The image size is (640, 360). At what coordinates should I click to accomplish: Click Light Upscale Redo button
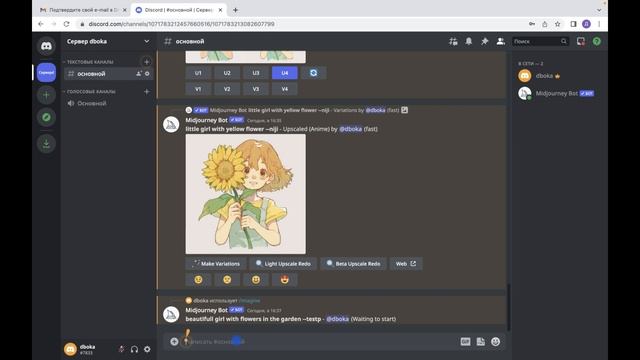point(283,264)
